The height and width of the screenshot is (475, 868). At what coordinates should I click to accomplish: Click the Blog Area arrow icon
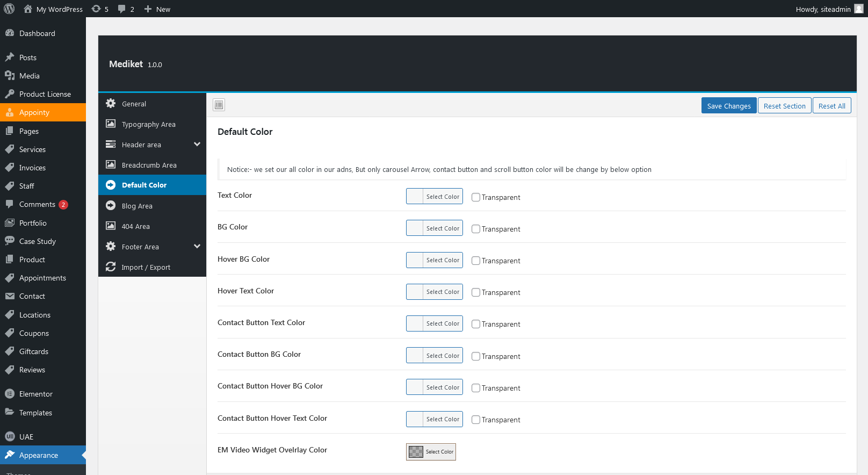click(x=111, y=206)
